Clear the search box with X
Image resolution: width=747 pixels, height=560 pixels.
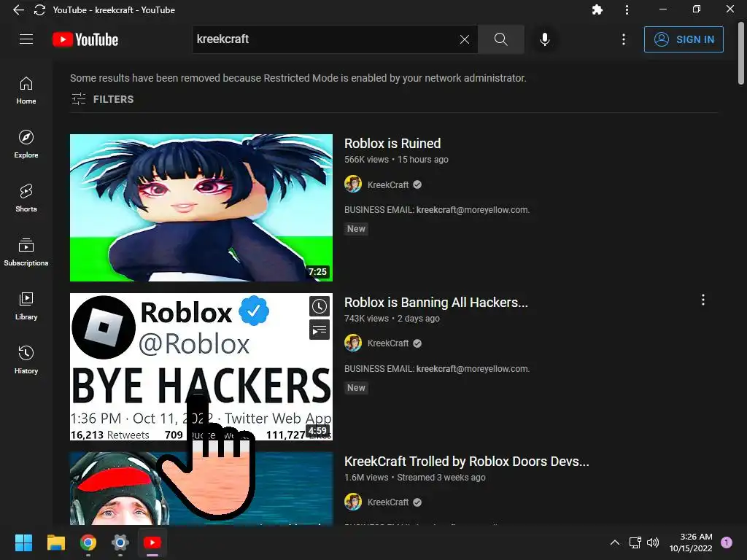coord(465,39)
